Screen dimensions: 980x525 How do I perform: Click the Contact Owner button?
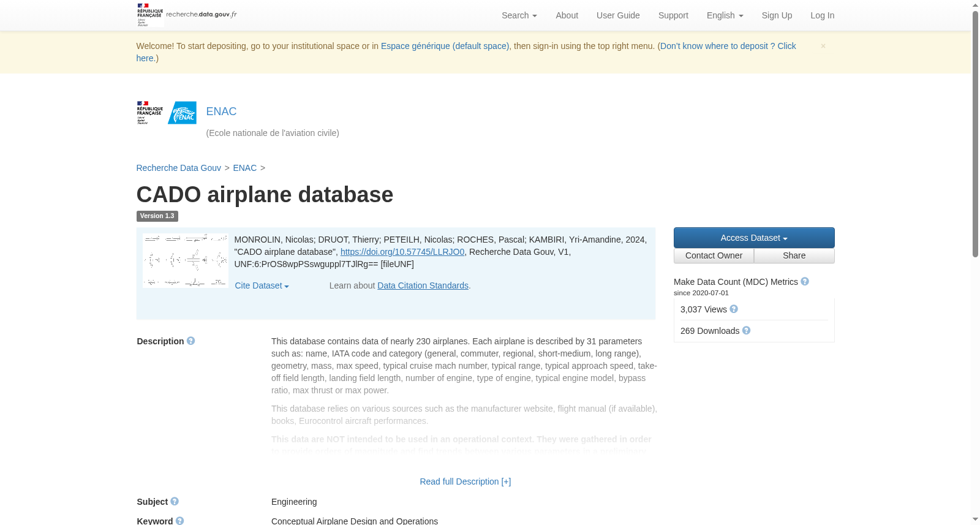coord(714,255)
